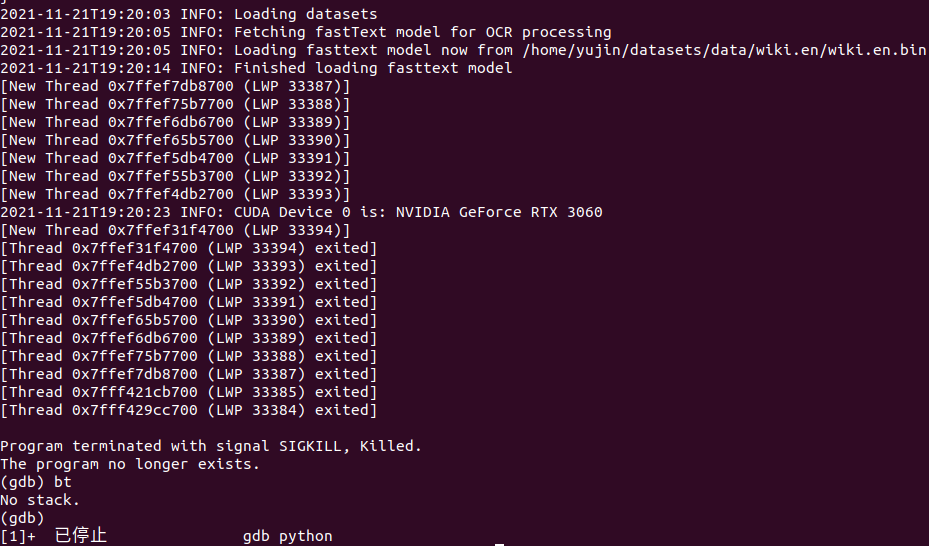
Task: Click the Thread LWP 33391 exited line
Action: (x=189, y=302)
